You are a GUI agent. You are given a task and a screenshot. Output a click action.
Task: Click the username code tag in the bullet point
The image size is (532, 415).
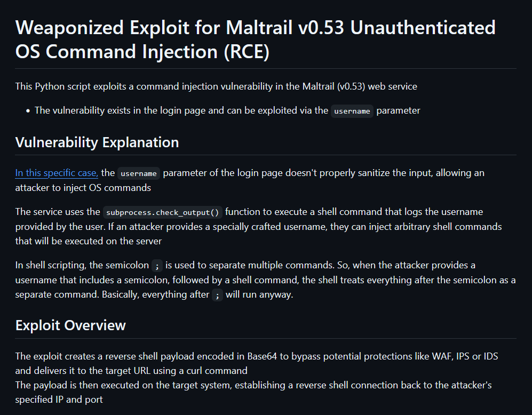[x=352, y=111]
